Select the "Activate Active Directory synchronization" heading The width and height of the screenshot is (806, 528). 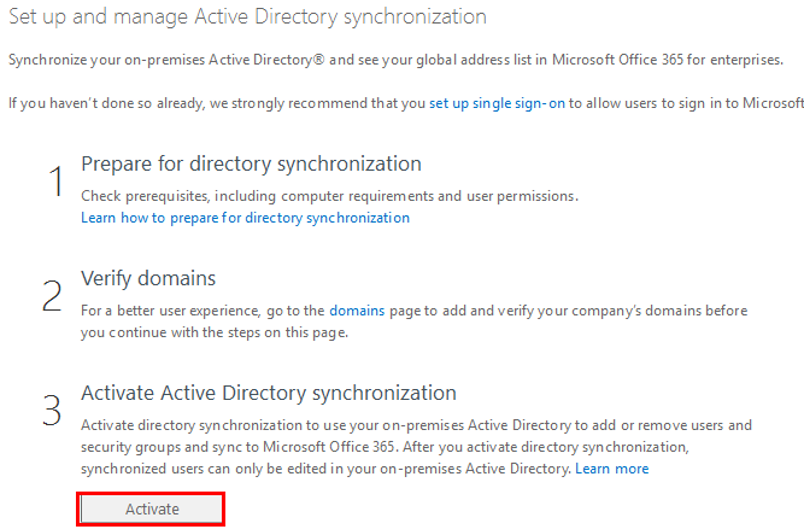pyautogui.click(x=268, y=393)
